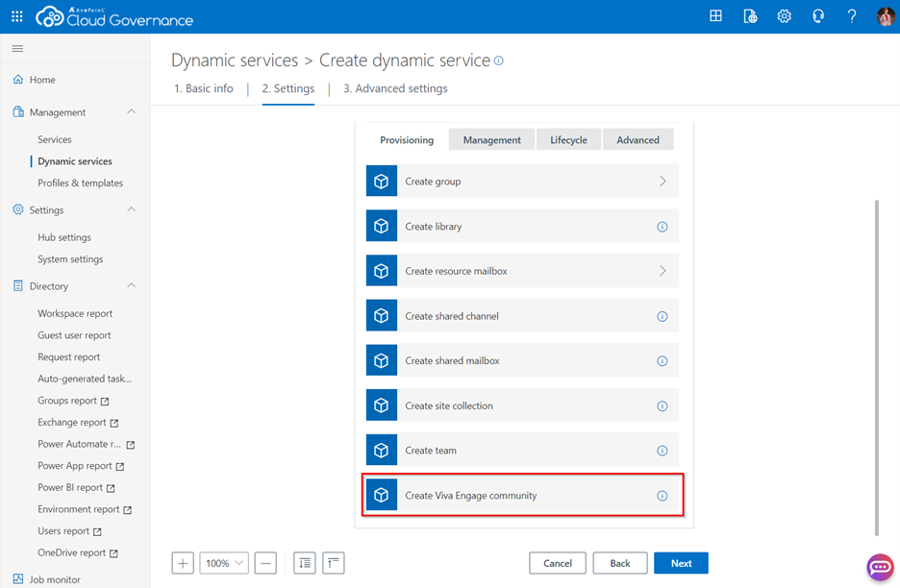Click the Cancel button

click(558, 563)
